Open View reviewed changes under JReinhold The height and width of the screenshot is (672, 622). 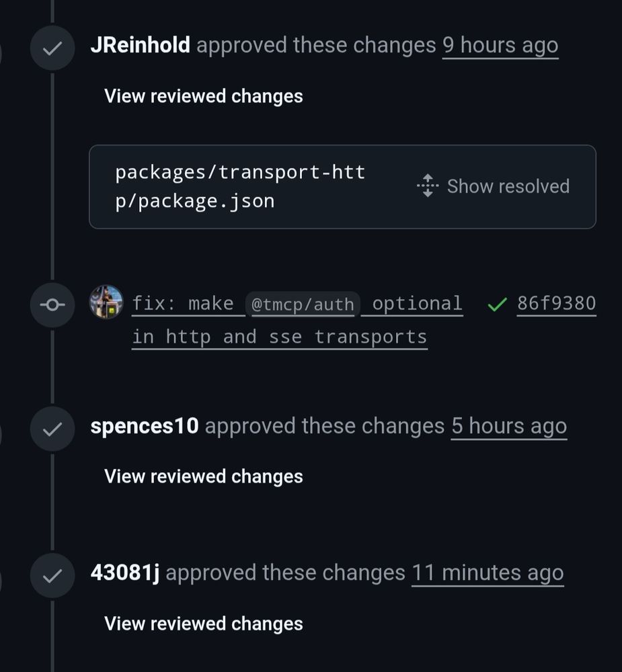[x=203, y=96]
